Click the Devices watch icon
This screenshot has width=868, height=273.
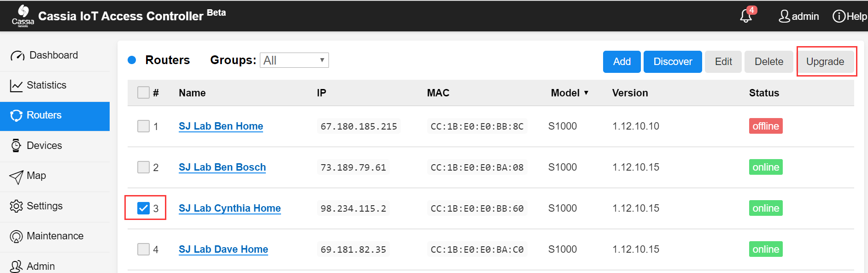pos(16,145)
